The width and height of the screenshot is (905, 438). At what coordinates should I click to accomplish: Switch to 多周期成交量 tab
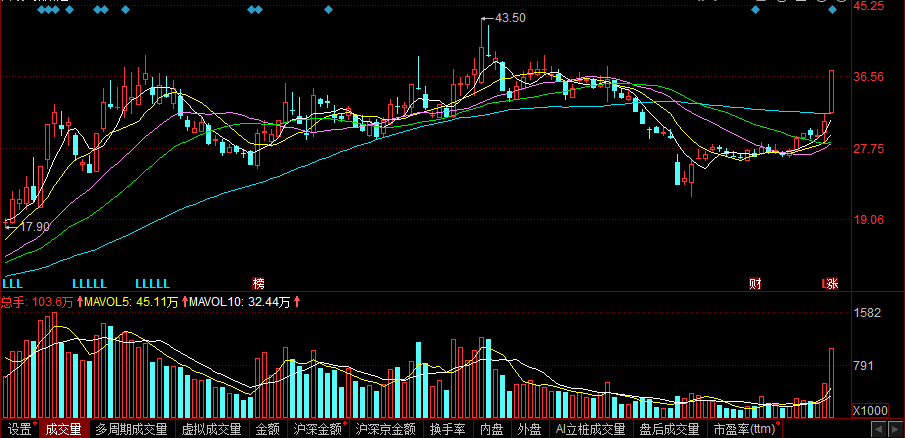point(131,429)
